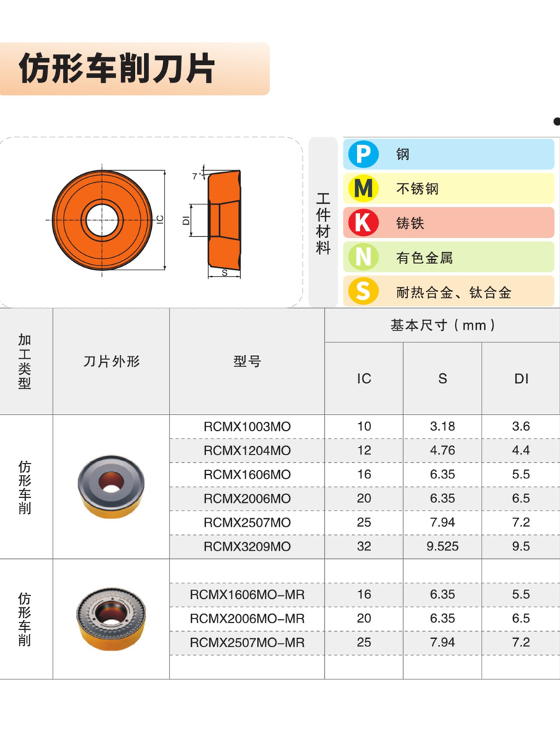Select the green N non-ferrous metal icon
Screen dimensions: 560x734
[x=363, y=258]
